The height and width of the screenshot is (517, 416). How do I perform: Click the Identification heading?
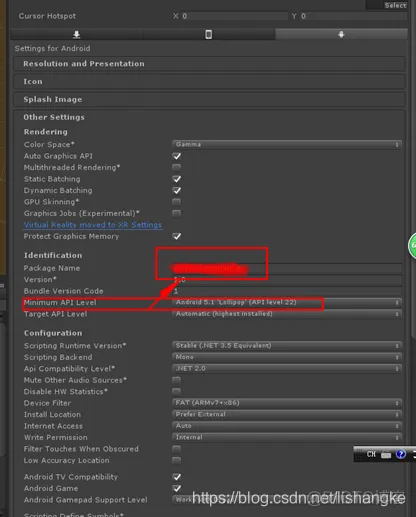point(53,256)
